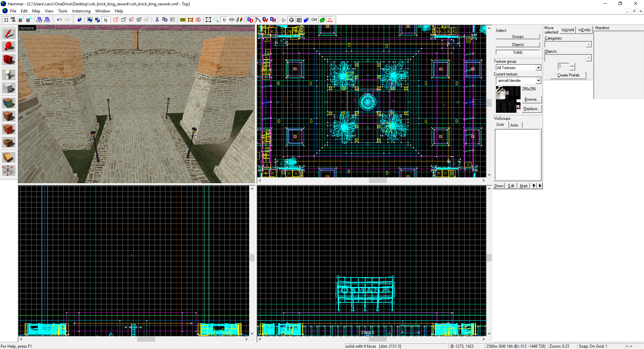Toggle ignore groups 'ig' button
This screenshot has height=349, width=644.
point(106,20)
